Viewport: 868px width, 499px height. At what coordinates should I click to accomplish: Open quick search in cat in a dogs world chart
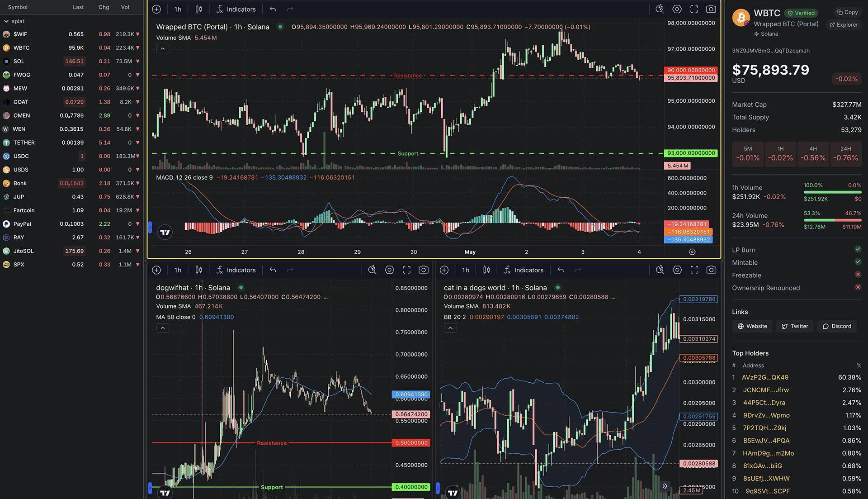tap(660, 270)
